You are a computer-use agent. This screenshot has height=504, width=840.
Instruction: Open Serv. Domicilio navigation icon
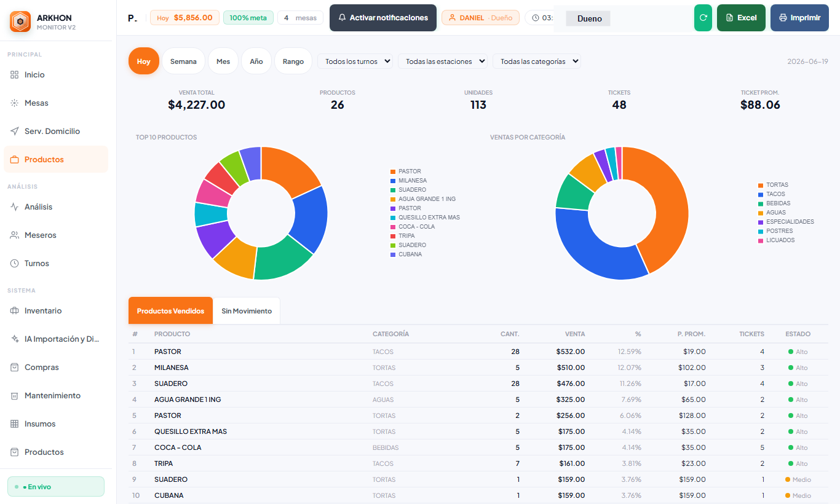coord(15,131)
